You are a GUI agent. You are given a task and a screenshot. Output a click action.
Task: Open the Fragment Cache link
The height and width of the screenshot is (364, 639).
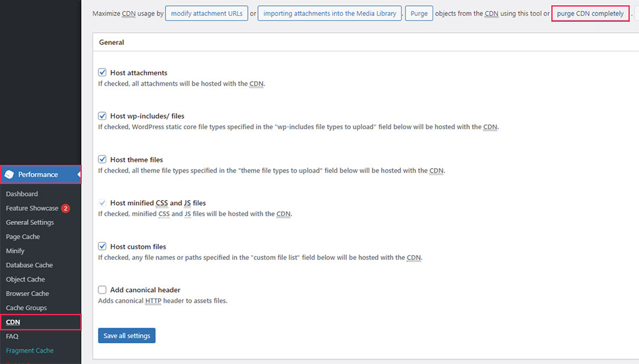(30, 351)
